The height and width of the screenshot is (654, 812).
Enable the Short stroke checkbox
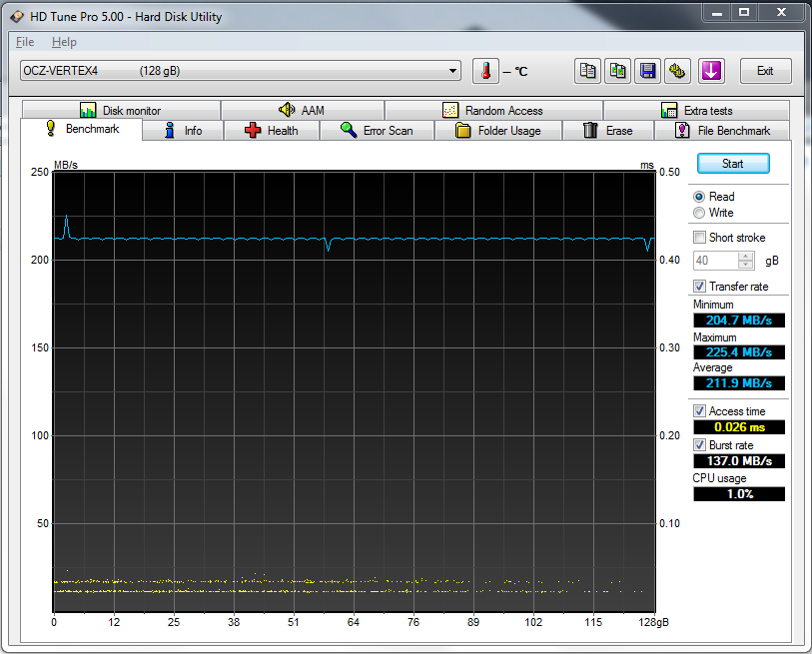click(699, 238)
